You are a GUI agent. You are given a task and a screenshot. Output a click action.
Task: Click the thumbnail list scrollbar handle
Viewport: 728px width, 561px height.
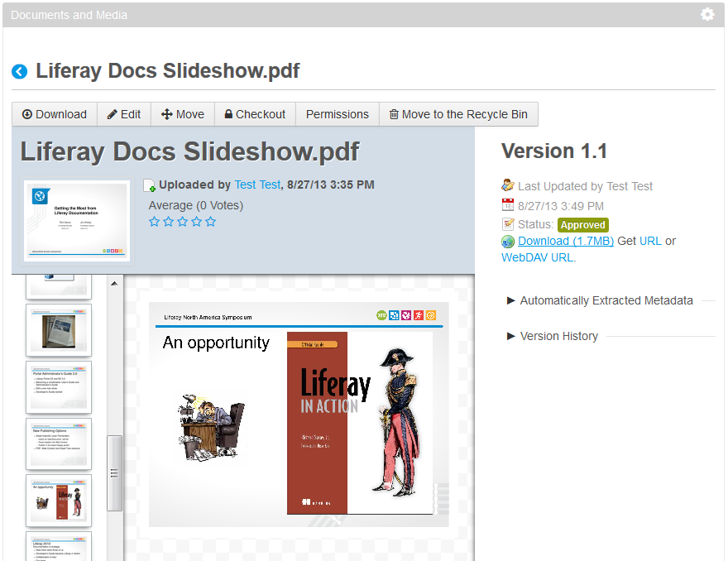114,473
